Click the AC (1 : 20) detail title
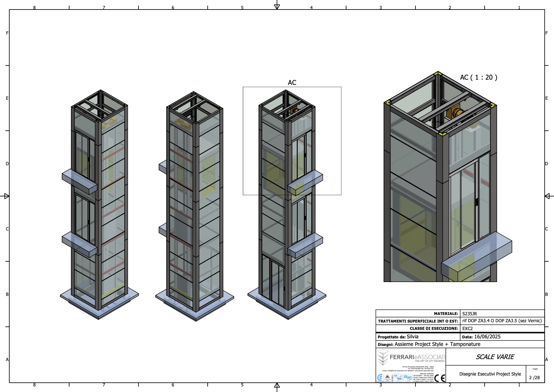The image size is (554, 392). click(478, 77)
